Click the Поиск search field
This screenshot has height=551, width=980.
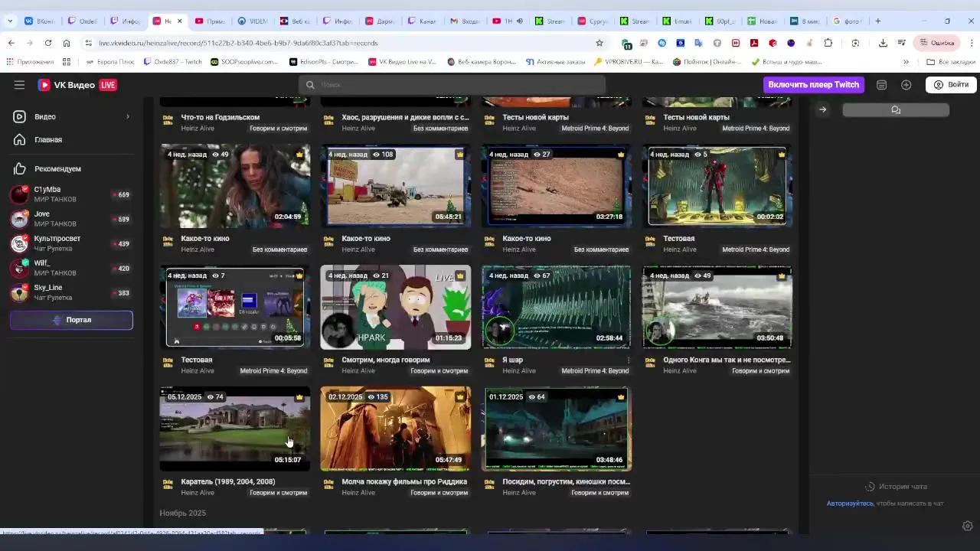(452, 85)
